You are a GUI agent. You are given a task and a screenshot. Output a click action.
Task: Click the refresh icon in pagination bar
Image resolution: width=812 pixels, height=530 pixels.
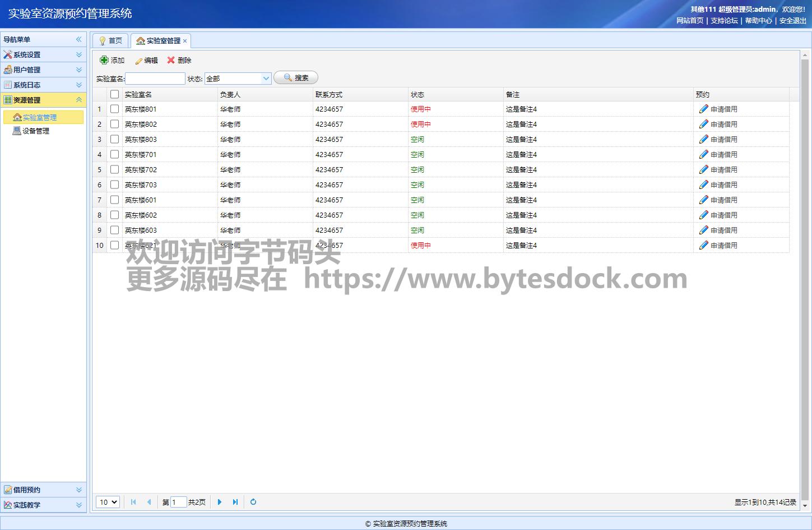tap(253, 502)
